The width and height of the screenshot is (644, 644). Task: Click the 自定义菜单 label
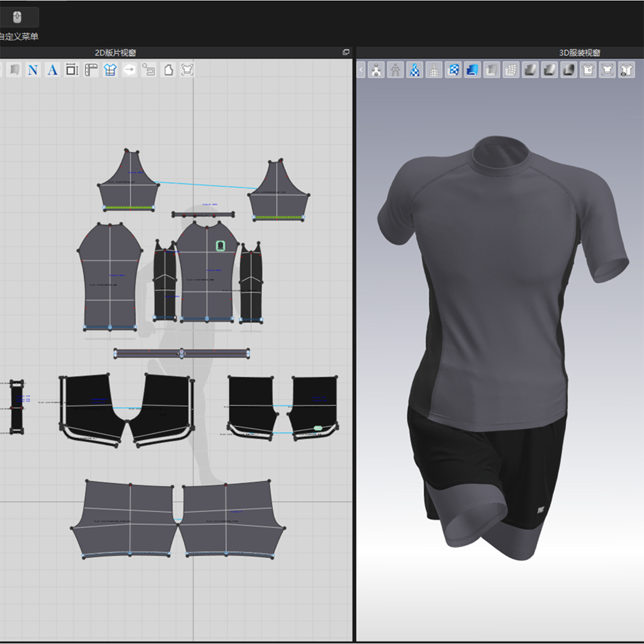click(x=19, y=36)
